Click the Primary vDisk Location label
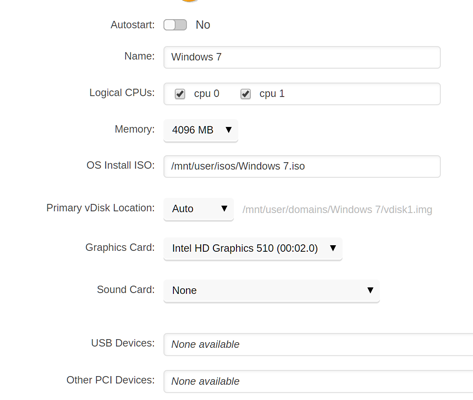Viewport: 473px width, 400px height. [101, 208]
